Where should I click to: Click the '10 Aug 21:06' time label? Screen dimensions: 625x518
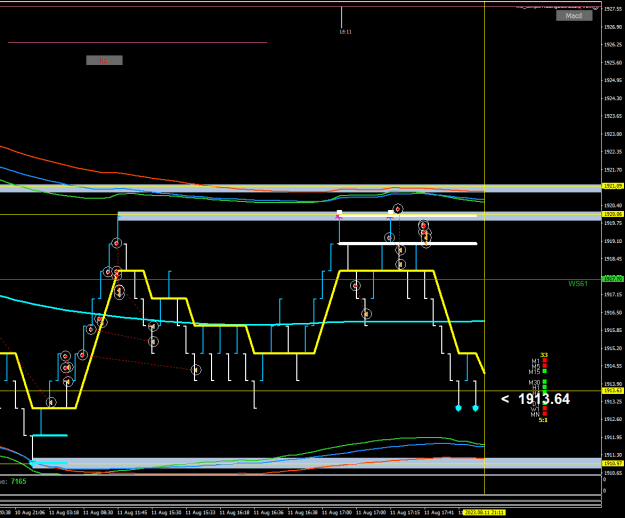tap(30, 512)
